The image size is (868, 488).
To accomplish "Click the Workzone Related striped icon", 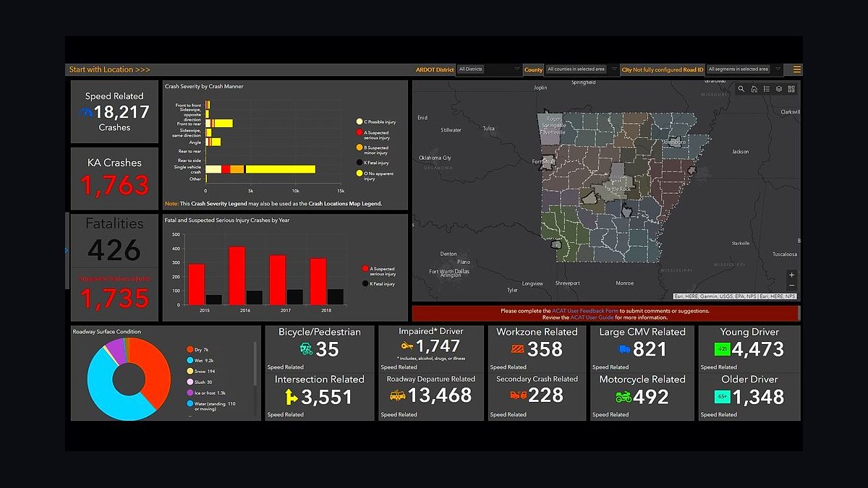I will pyautogui.click(x=518, y=348).
